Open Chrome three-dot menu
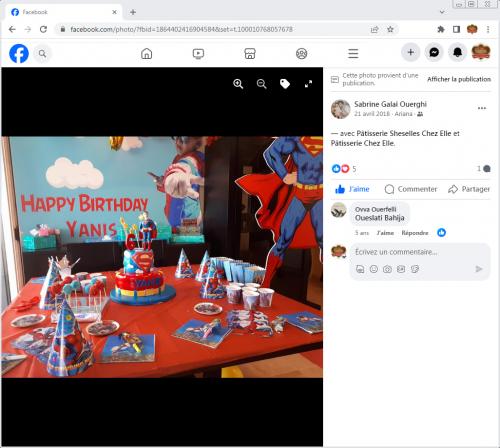 coord(488,29)
